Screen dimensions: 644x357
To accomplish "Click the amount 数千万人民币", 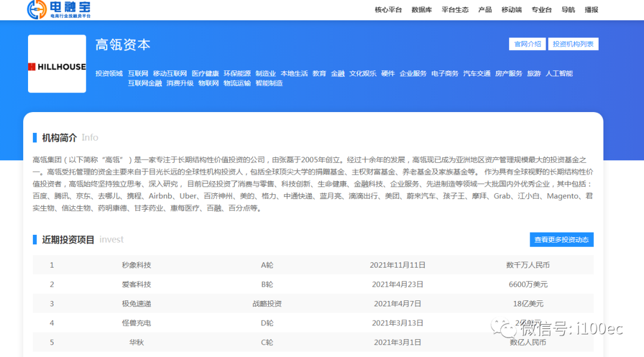I will (528, 265).
